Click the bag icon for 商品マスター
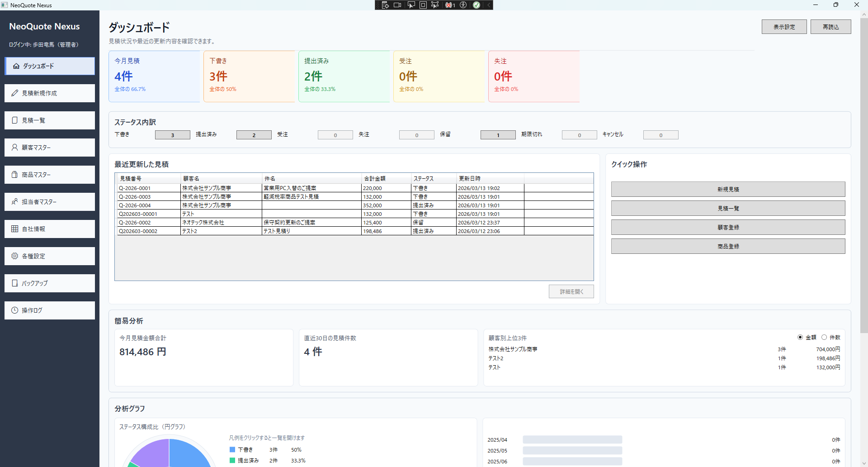The width and height of the screenshot is (868, 467). pos(15,175)
